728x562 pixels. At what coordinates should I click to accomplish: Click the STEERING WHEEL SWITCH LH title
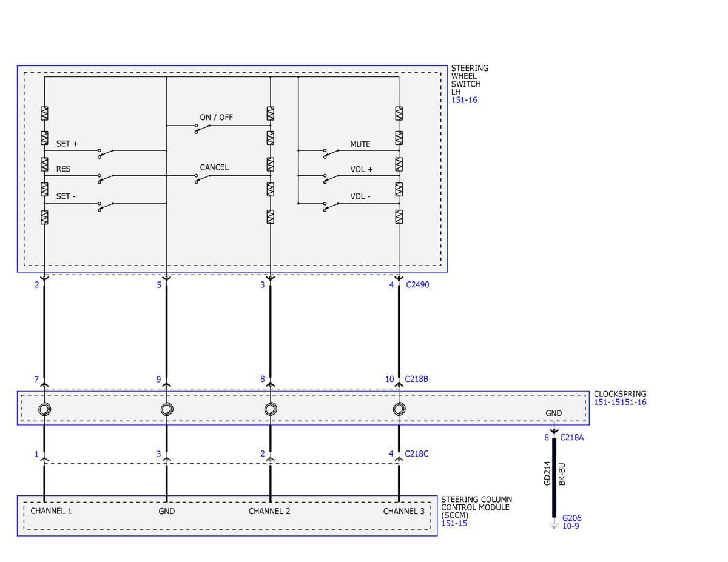[x=470, y=80]
